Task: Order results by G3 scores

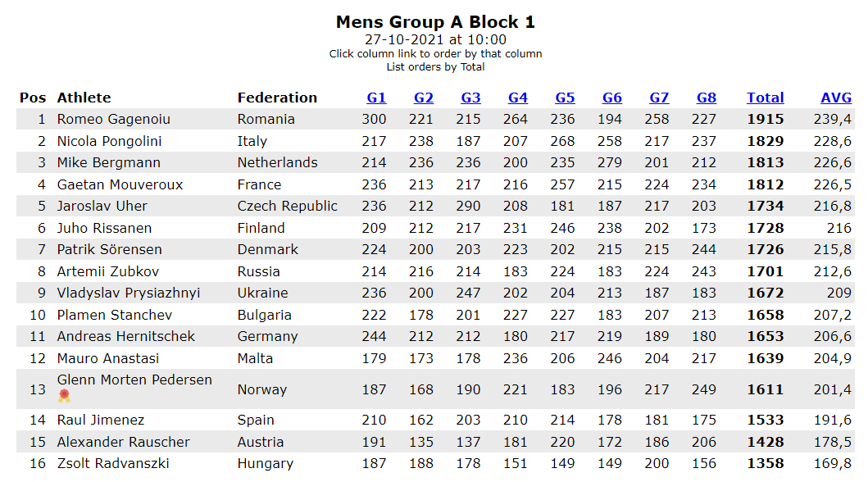Action: coord(470,98)
